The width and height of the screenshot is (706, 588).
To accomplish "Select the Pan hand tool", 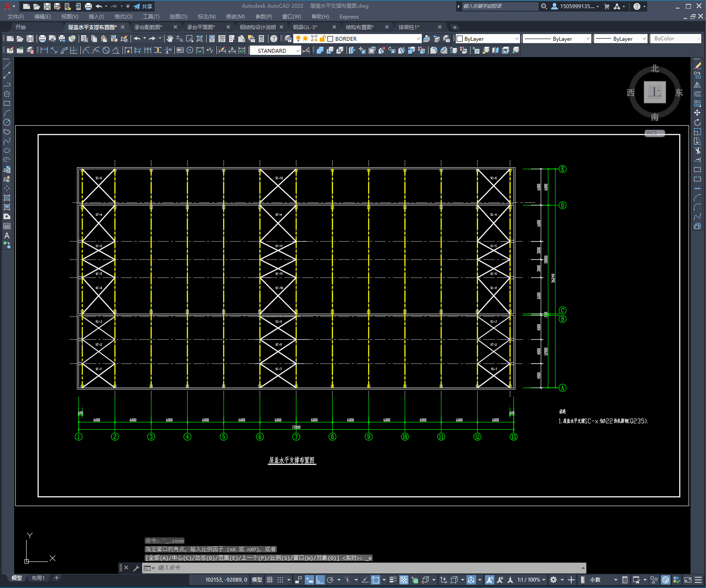I will [x=170, y=39].
